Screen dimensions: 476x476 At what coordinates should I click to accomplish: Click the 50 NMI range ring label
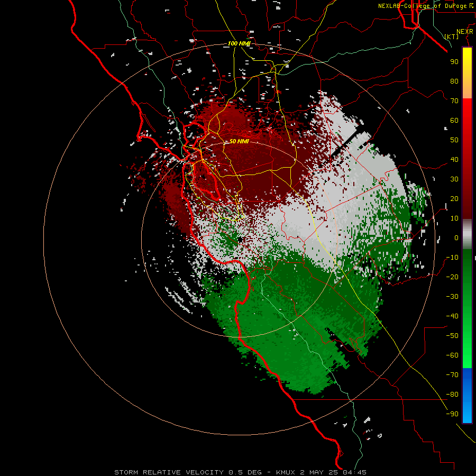point(239,141)
